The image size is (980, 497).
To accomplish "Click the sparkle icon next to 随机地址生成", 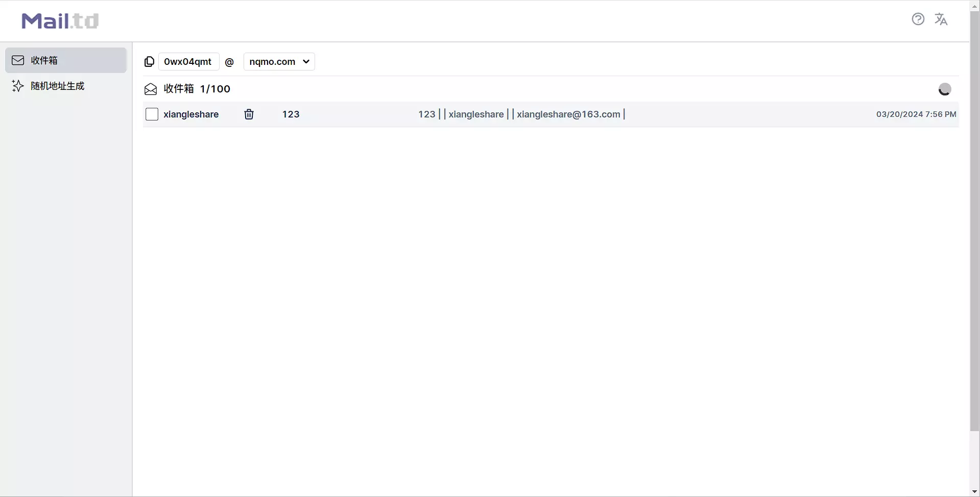I will tap(18, 86).
